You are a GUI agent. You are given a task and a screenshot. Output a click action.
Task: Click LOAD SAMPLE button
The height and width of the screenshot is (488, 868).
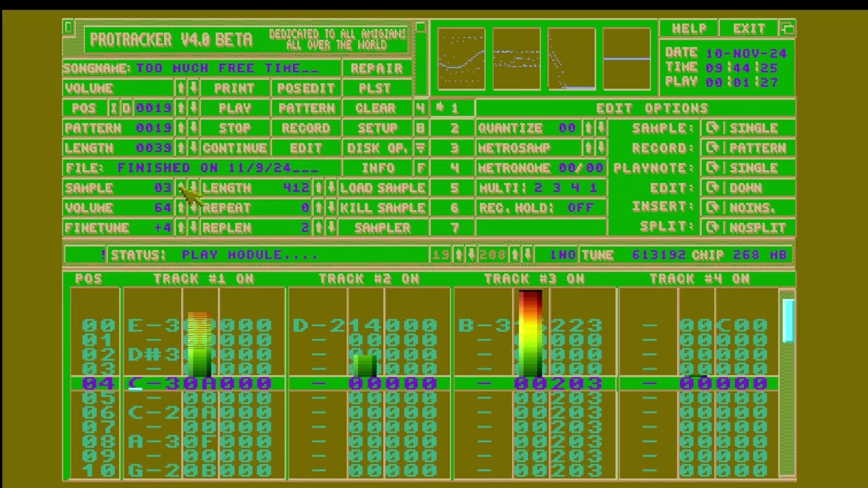(383, 188)
